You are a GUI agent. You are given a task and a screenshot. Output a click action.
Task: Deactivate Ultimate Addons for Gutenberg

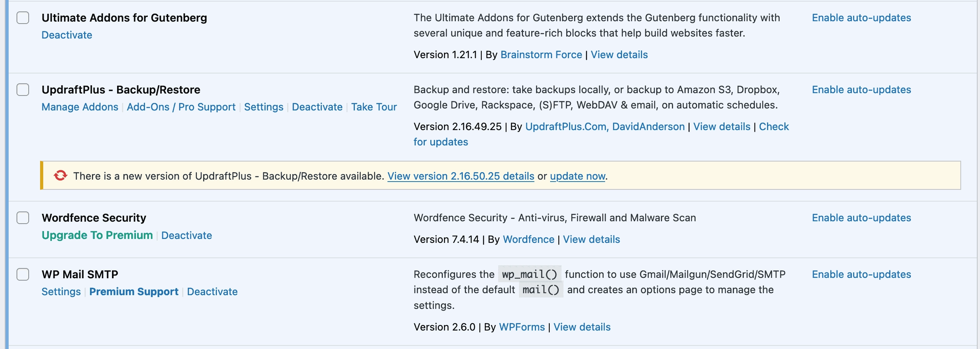pyautogui.click(x=67, y=35)
